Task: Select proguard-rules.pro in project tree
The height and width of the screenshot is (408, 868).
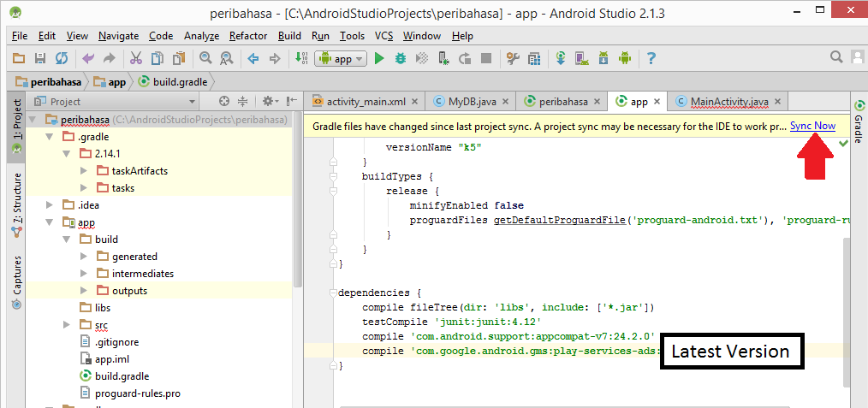Action: pos(130,393)
